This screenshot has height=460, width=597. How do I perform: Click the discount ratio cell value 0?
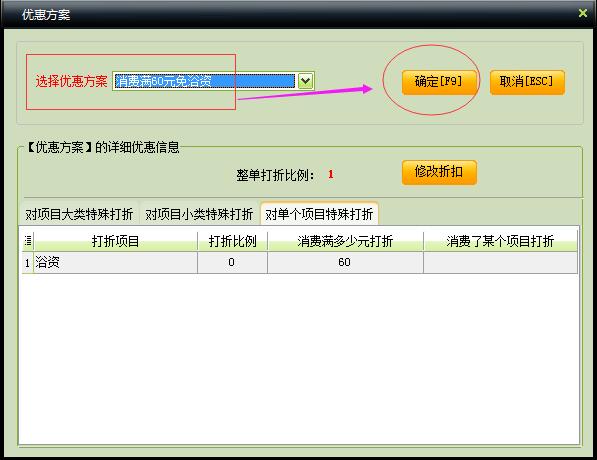232,262
